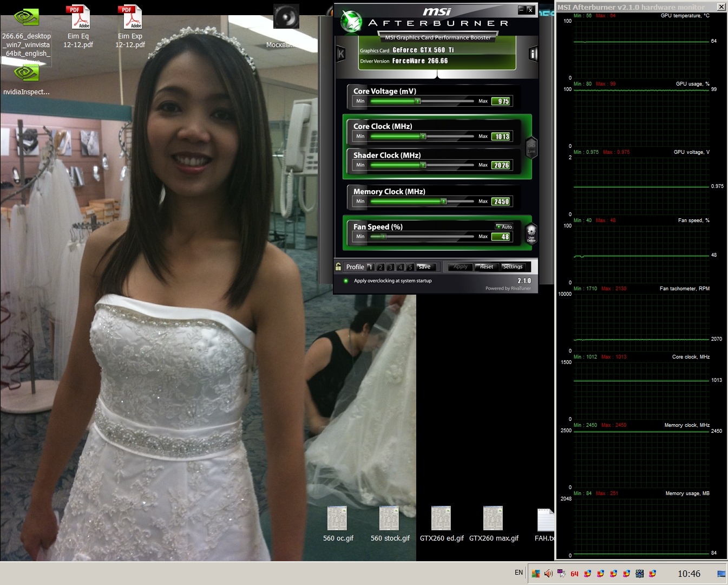728x585 pixels.
Task: Toggle Apply overclocking at system startup
Action: click(x=346, y=281)
